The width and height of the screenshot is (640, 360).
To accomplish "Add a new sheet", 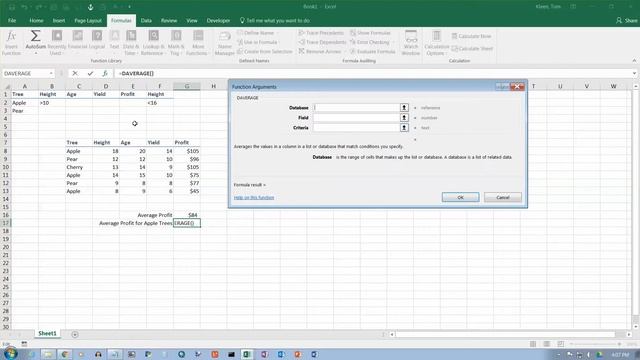I will [75, 334].
